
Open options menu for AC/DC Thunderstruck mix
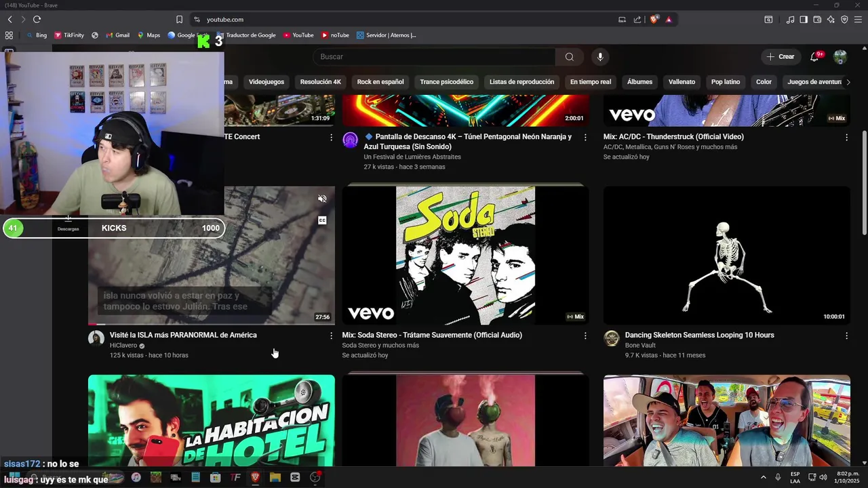pos(846,138)
